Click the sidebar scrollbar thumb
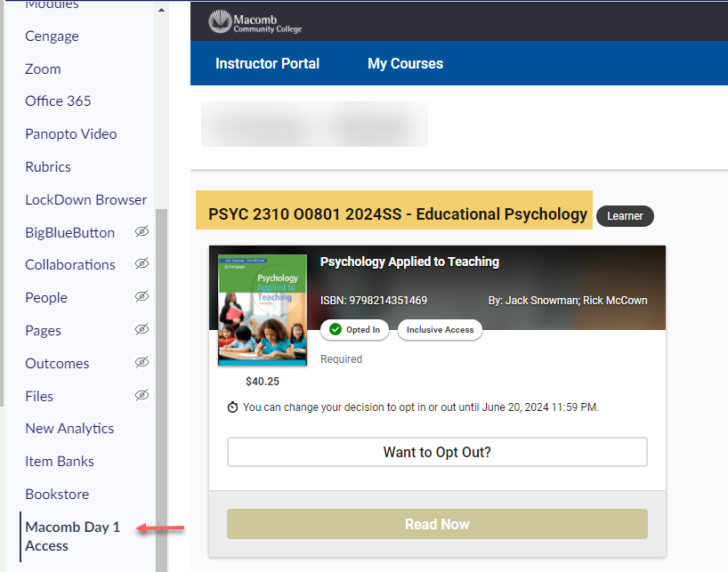728x572 pixels. click(x=161, y=390)
